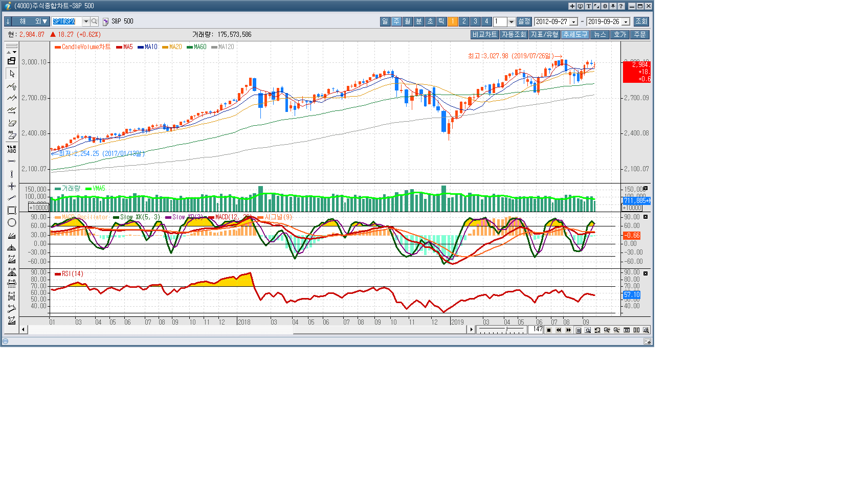Switch chart to minute (분) period
This screenshot has height=504, width=845.
419,21
